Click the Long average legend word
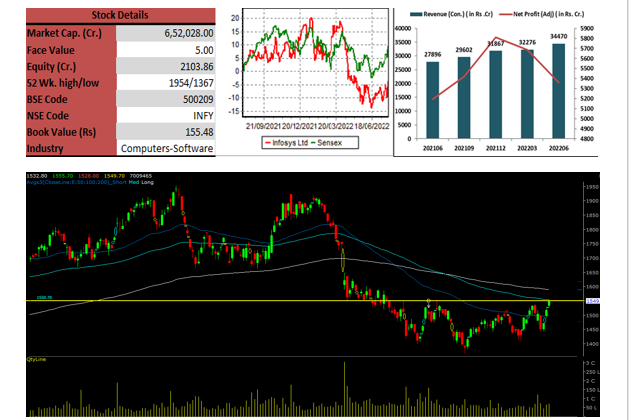This screenshot has width=629, height=420. (x=148, y=182)
